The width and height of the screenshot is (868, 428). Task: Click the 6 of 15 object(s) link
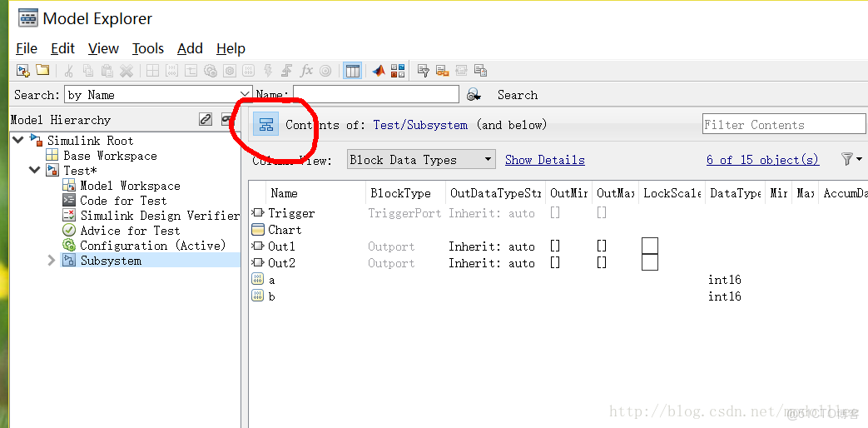click(x=762, y=160)
